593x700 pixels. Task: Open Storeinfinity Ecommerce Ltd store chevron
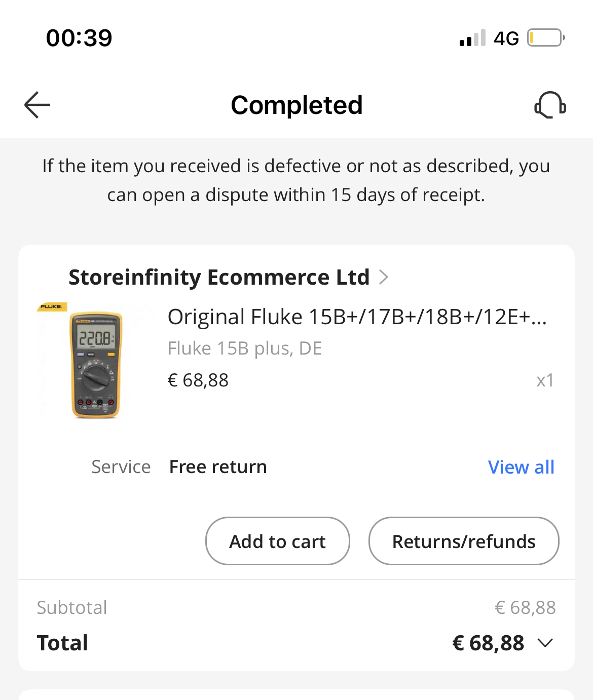[384, 278]
